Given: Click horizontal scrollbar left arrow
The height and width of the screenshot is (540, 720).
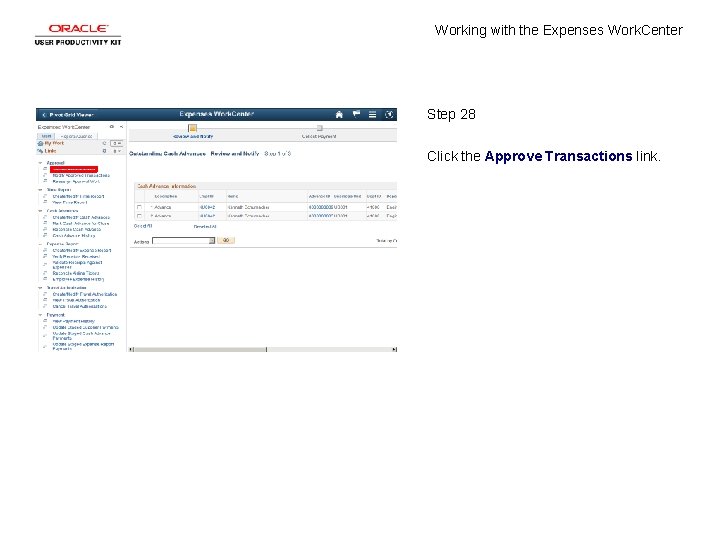Looking at the screenshot, I should 131,349.
